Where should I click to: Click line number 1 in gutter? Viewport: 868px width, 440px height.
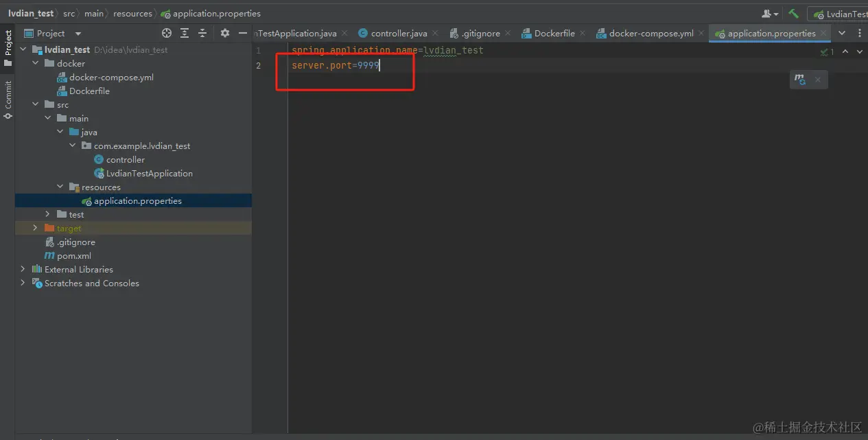tap(259, 50)
